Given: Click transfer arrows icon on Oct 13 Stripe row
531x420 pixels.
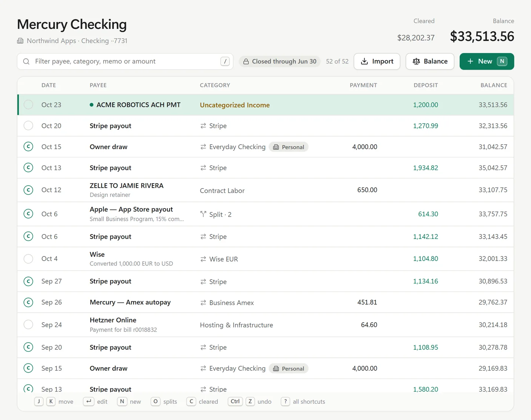Looking at the screenshot, I should (x=203, y=168).
